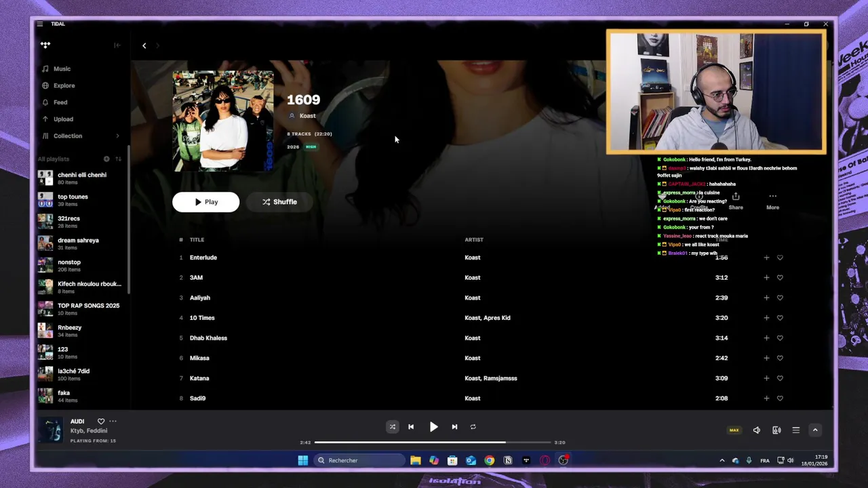
Task: Open the top tounes playlist
Action: (x=81, y=200)
